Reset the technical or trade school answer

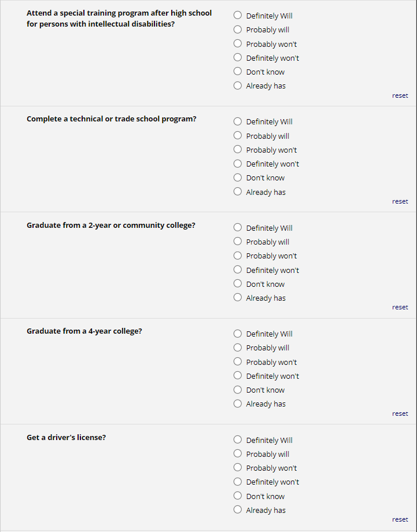click(x=400, y=201)
